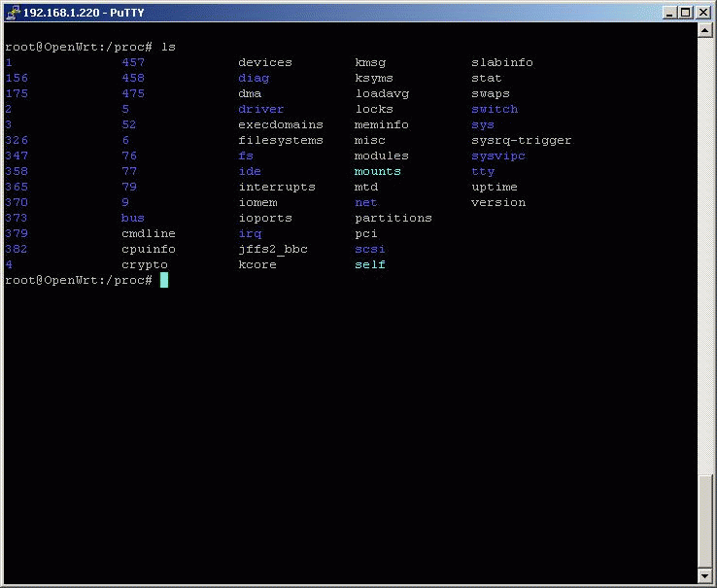Click process directory '326'
The height and width of the screenshot is (588, 717).
pos(17,140)
